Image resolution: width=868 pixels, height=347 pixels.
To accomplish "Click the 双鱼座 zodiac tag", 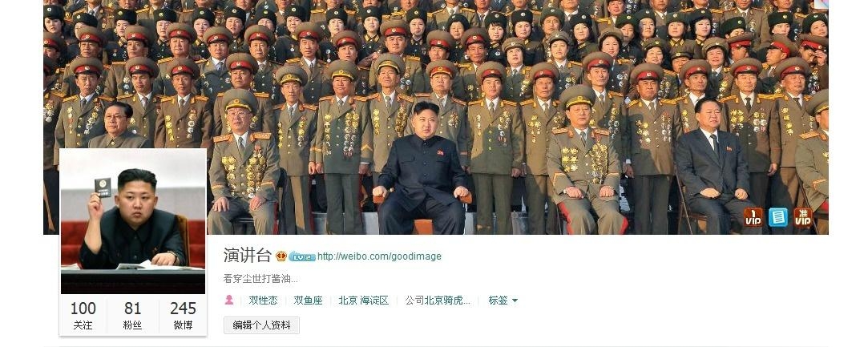I will point(308,301).
